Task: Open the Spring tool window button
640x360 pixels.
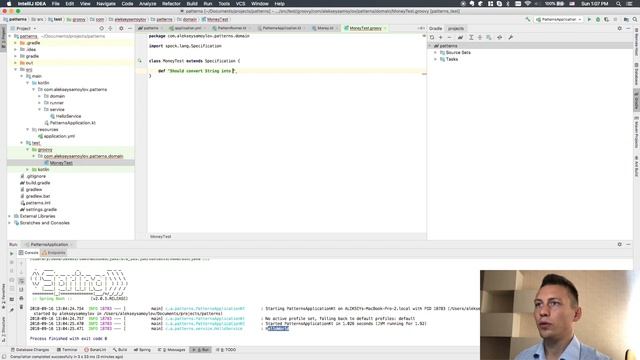Action: click(142, 350)
